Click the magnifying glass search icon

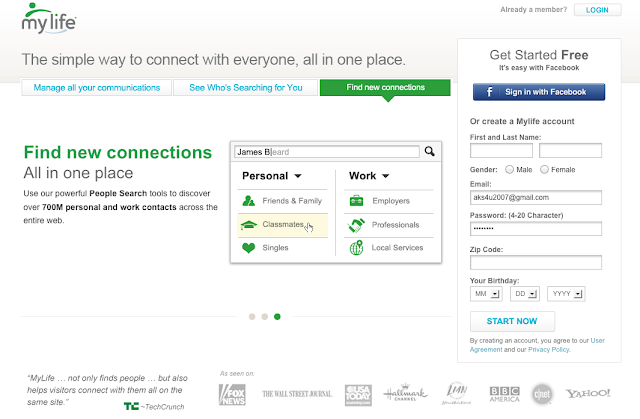click(429, 151)
